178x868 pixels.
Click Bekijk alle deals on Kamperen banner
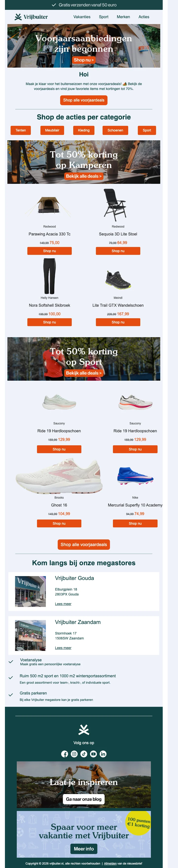tap(84, 176)
